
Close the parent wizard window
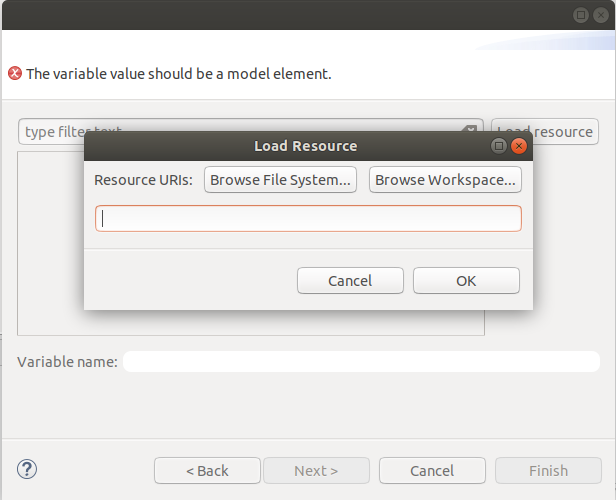(599, 15)
